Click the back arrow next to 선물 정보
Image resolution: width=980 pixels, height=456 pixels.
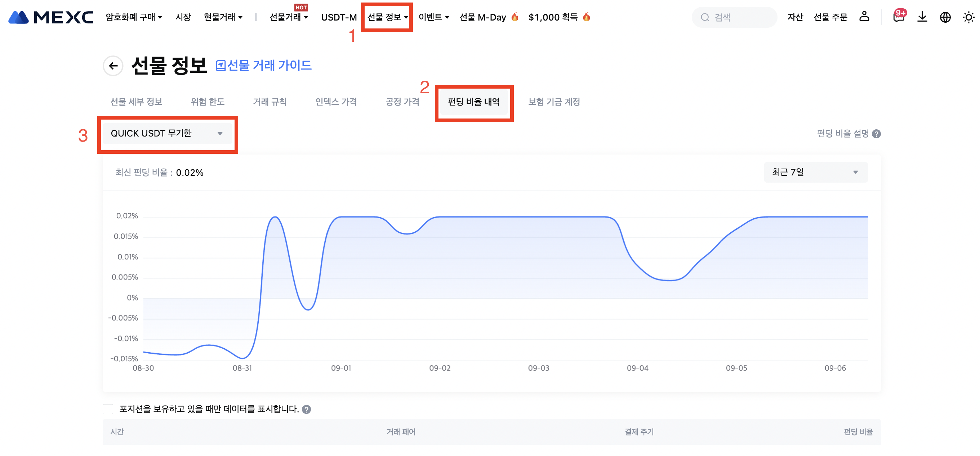(x=113, y=66)
